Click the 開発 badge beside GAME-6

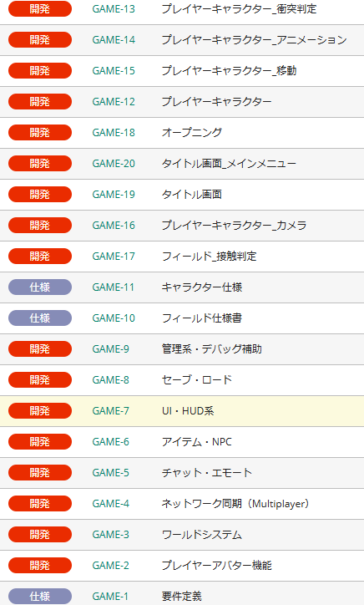[40, 442]
